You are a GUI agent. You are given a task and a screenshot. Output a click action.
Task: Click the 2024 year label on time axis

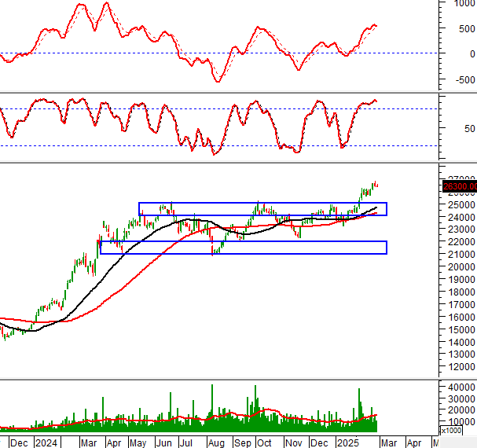45,442
